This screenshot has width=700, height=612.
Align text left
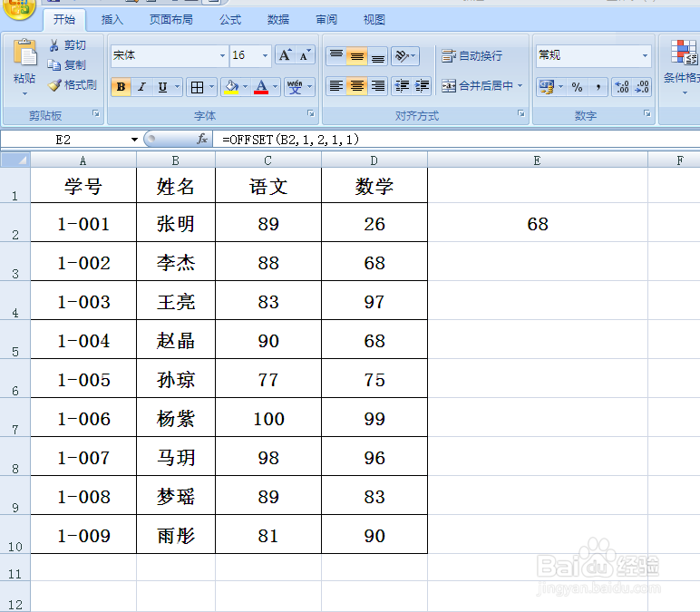tap(336, 86)
